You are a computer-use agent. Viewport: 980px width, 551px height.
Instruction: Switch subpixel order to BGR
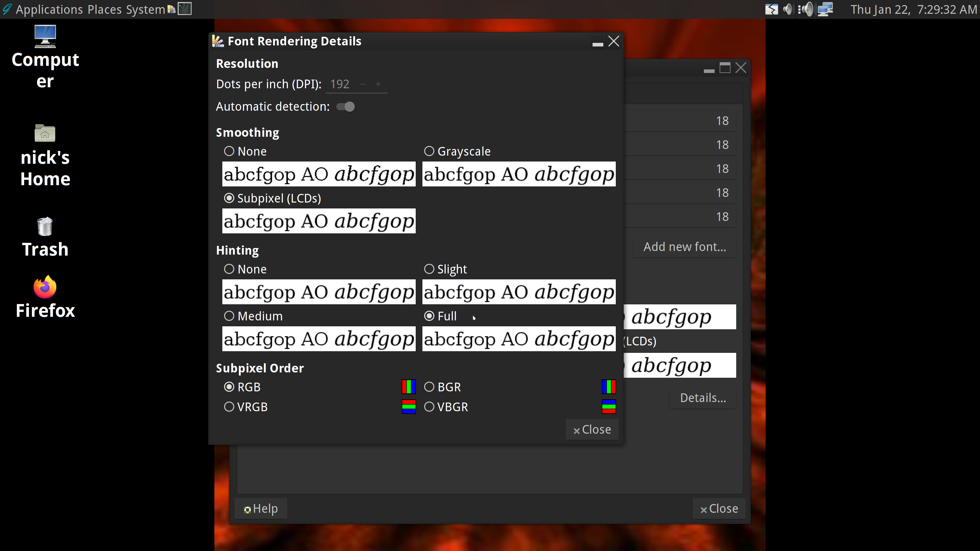tap(429, 387)
